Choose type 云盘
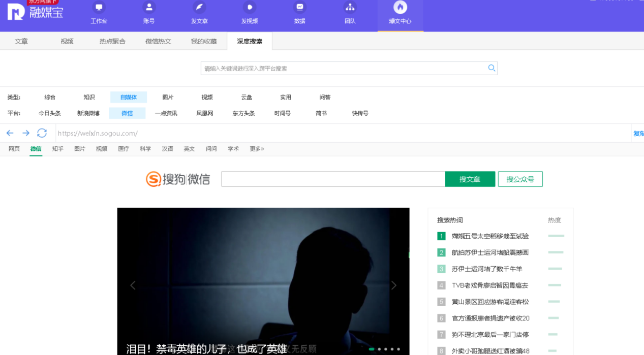This screenshot has height=355, width=644. point(247,98)
